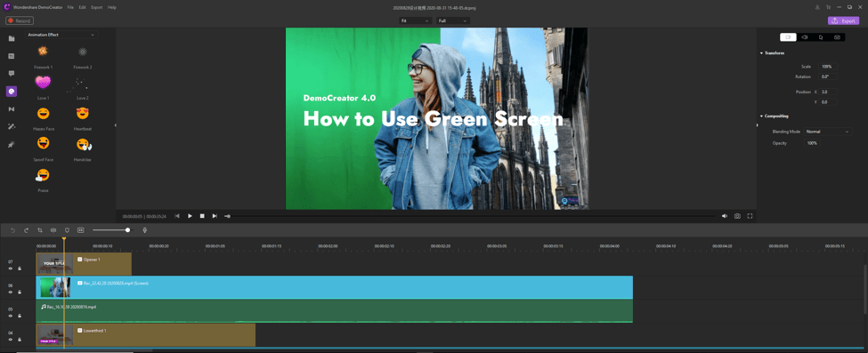This screenshot has height=353, width=868.
Task: Select the stickers panel in sidebar
Action: click(11, 92)
